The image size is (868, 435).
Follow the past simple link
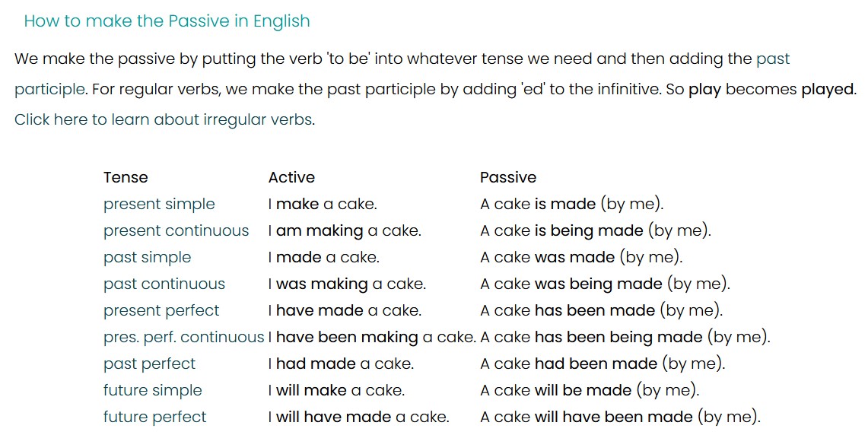148,257
